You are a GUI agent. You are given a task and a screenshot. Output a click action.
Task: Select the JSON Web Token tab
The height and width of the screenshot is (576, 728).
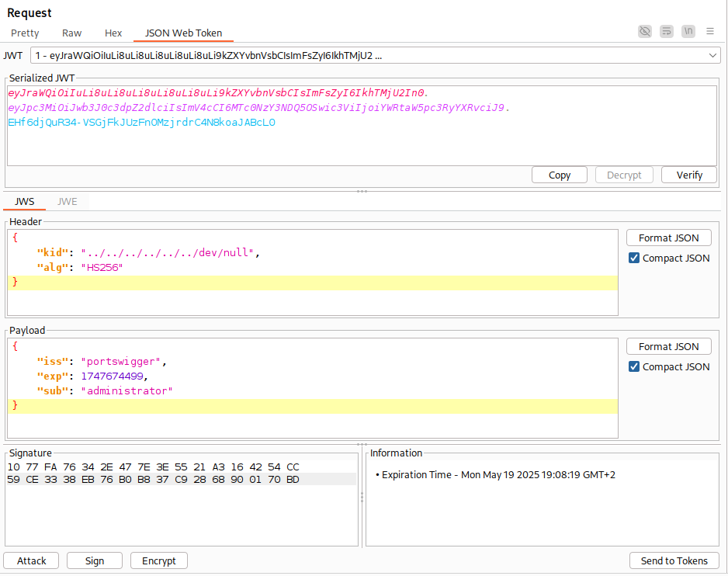click(x=183, y=33)
